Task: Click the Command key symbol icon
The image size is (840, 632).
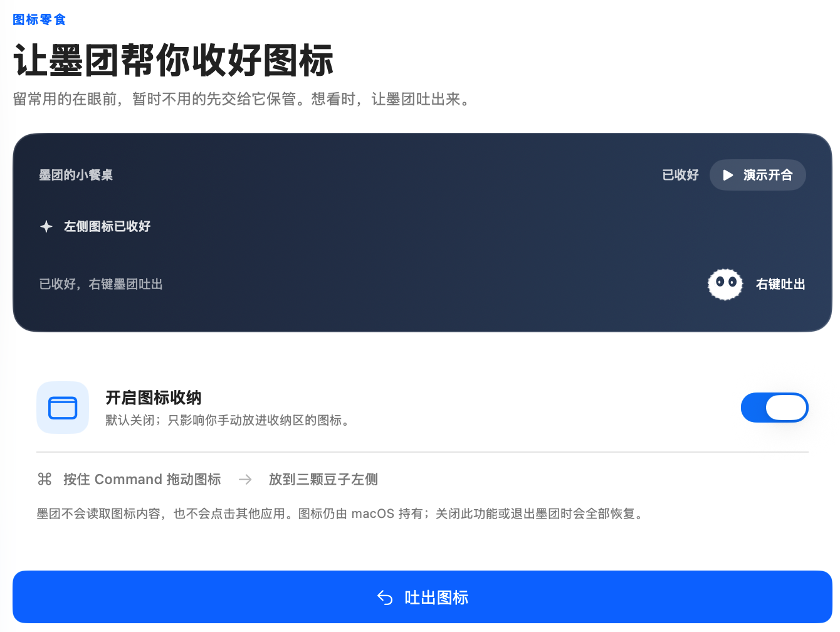Action: pos(45,480)
